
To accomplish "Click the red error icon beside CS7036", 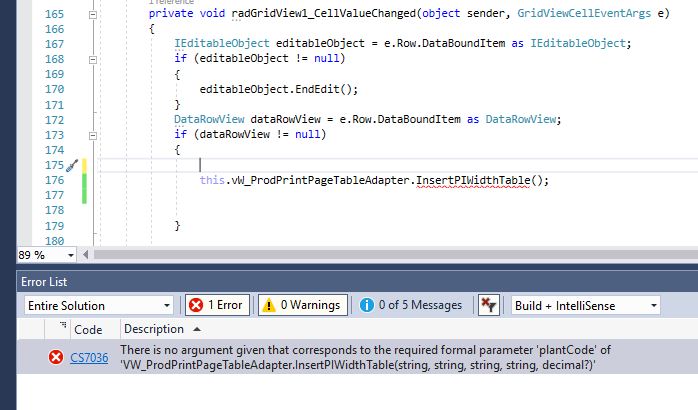I will (56, 357).
